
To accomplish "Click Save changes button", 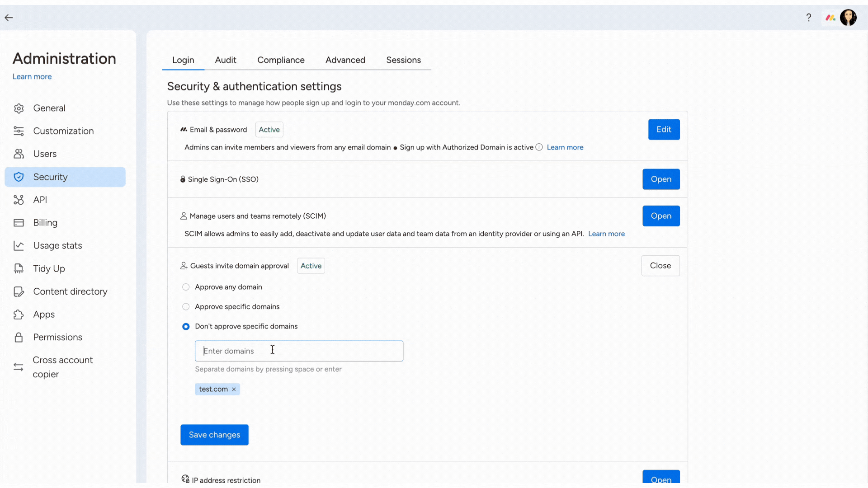I will (215, 434).
